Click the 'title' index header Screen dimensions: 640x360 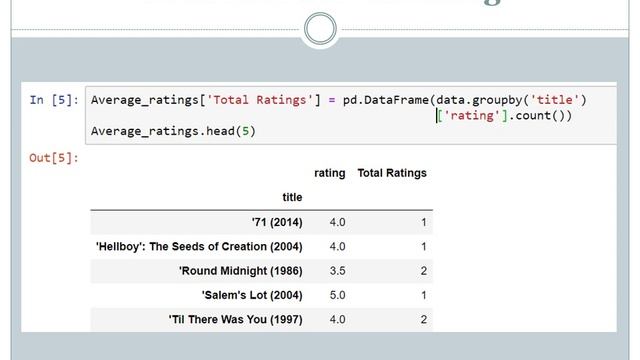pyautogui.click(x=292, y=197)
